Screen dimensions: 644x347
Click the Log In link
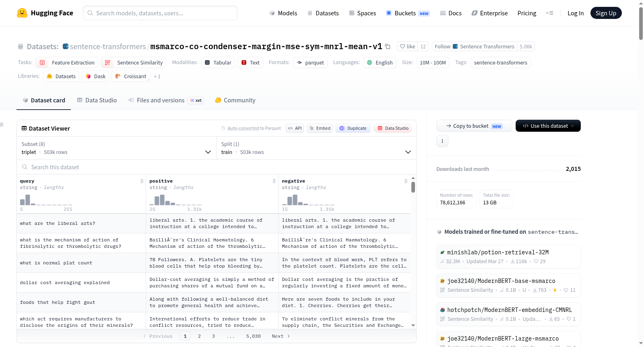click(576, 13)
